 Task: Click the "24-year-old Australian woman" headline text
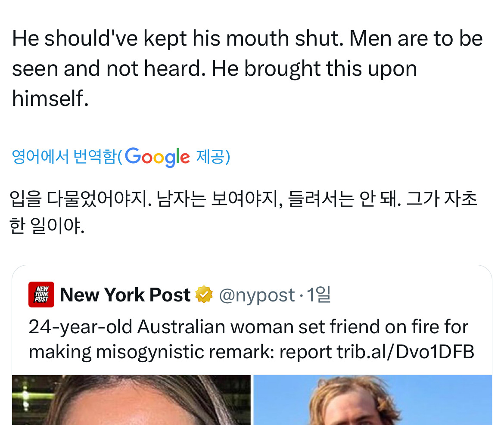pyautogui.click(x=128, y=327)
